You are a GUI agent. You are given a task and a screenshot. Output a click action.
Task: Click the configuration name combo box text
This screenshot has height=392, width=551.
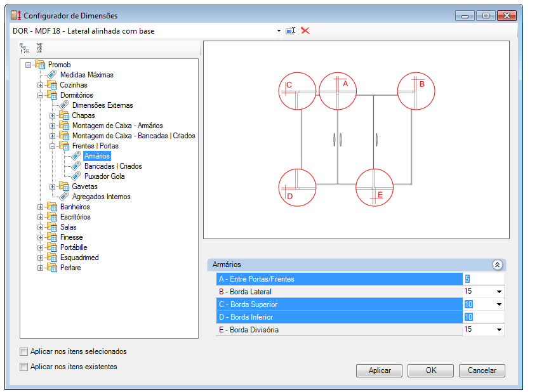[84, 31]
